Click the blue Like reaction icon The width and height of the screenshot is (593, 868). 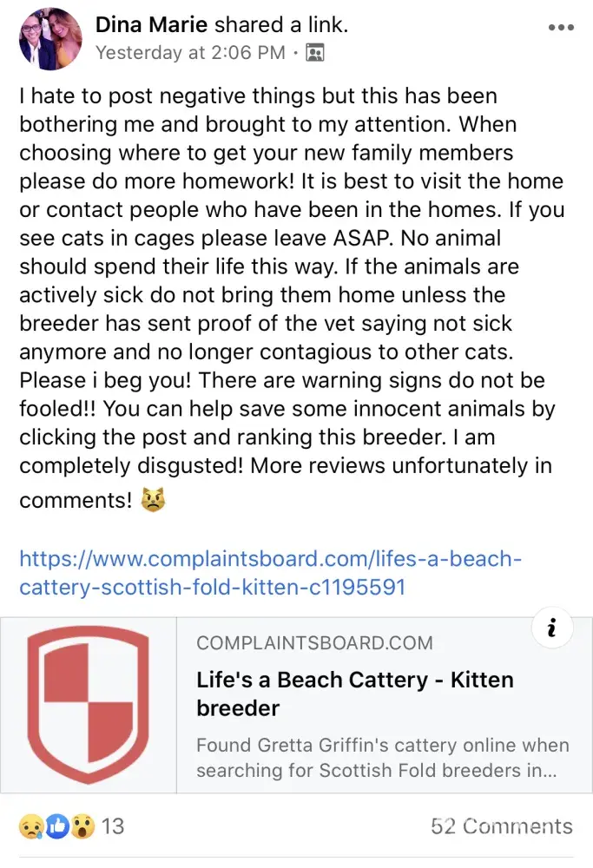[57, 826]
